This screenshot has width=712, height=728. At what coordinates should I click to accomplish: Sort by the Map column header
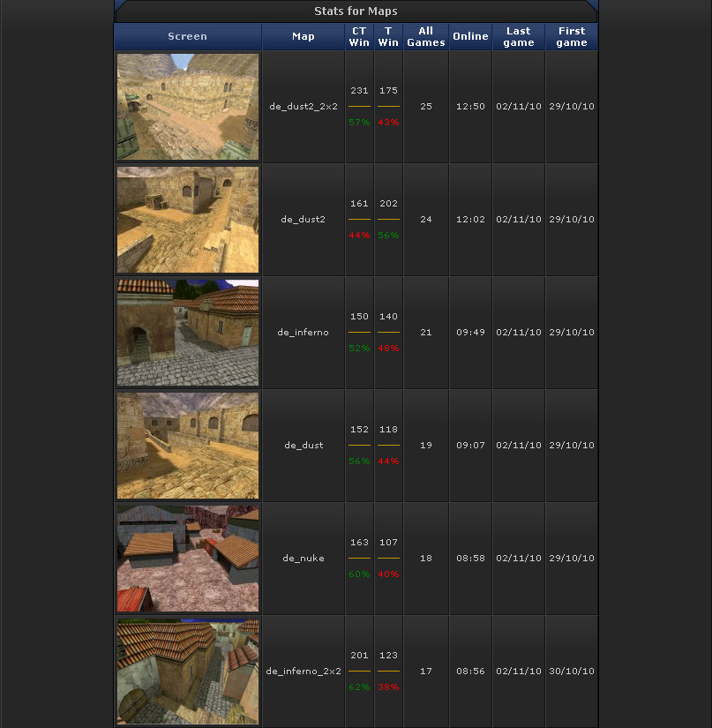point(304,36)
